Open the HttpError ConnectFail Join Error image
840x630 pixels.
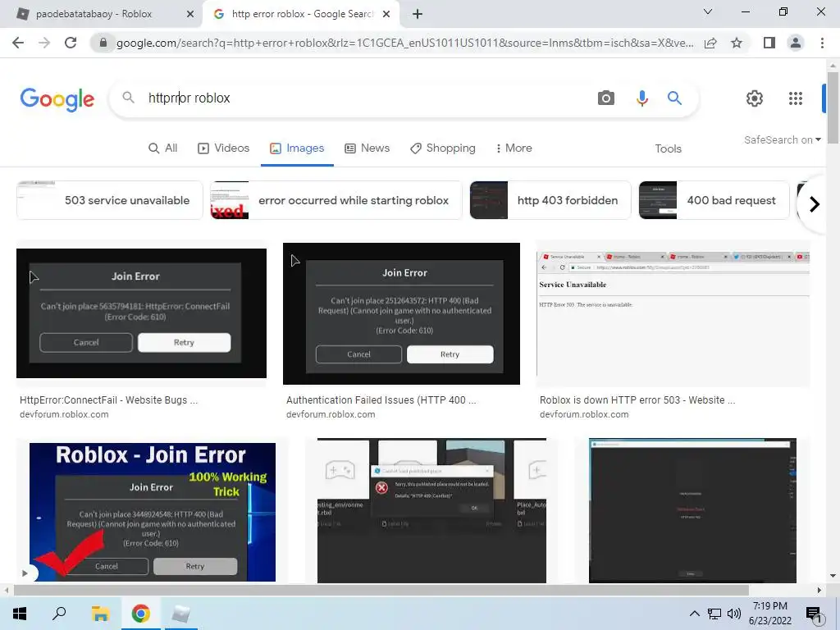141,313
